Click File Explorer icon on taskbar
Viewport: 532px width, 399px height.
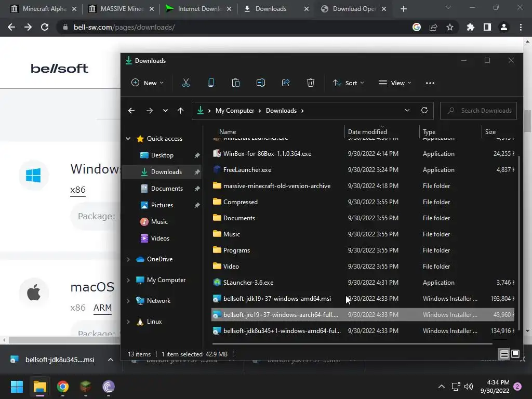click(x=39, y=387)
